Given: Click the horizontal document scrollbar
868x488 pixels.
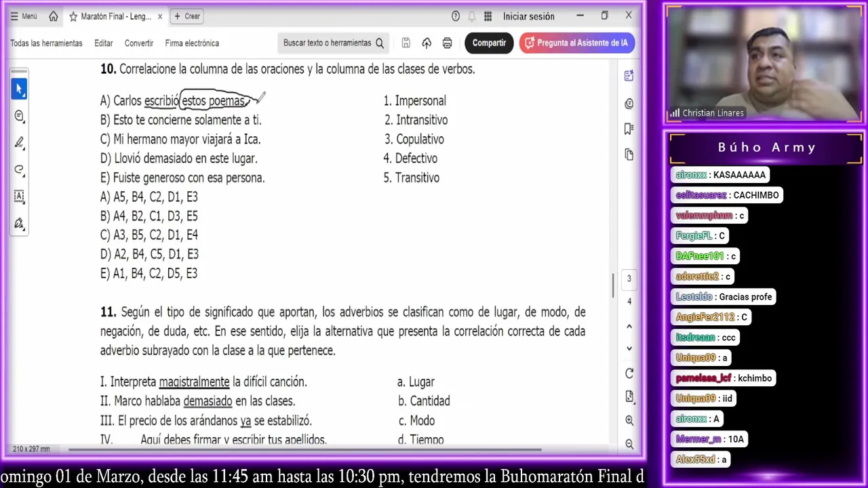Looking at the screenshot, I should pos(304,449).
